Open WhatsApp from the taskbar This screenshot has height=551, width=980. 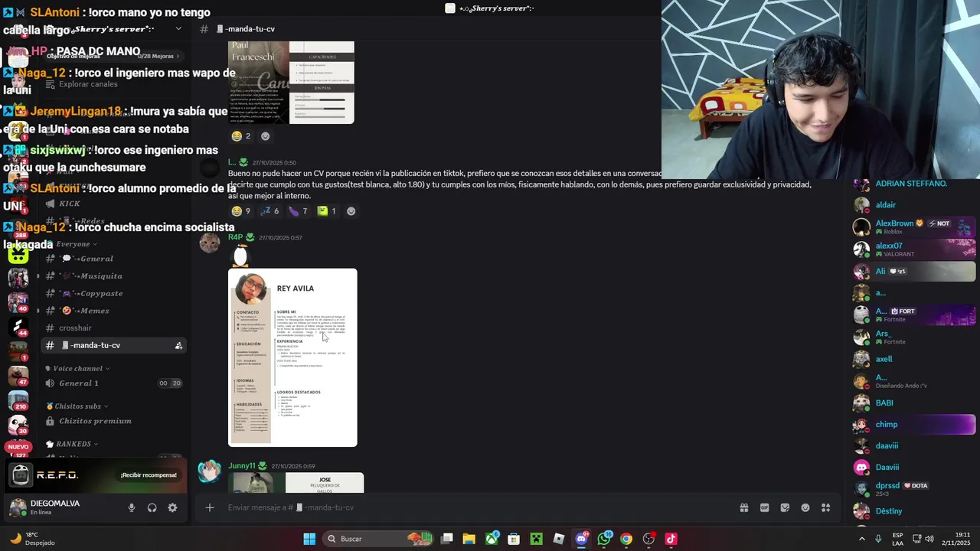point(604,539)
